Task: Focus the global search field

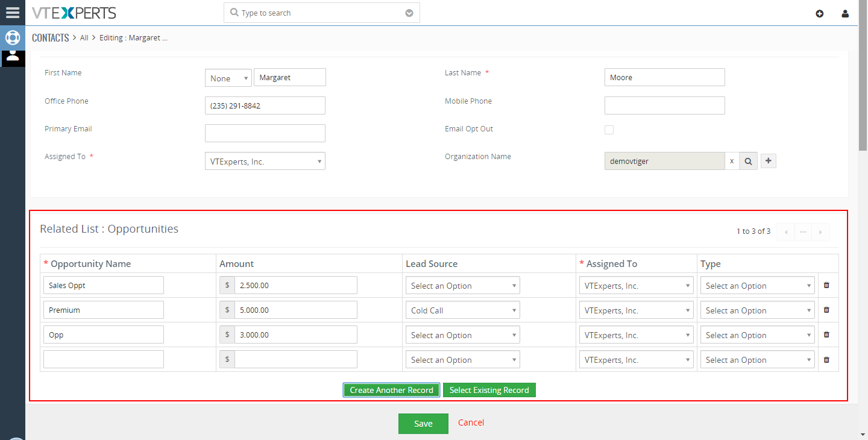Action: pyautogui.click(x=322, y=13)
